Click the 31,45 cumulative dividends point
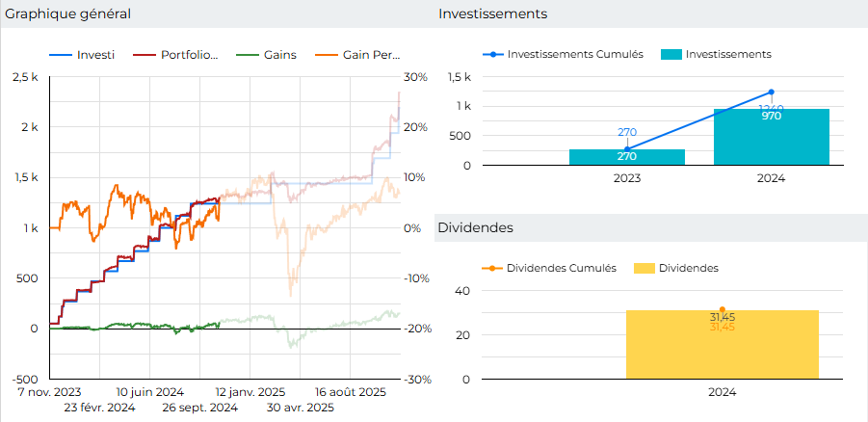 [x=723, y=309]
